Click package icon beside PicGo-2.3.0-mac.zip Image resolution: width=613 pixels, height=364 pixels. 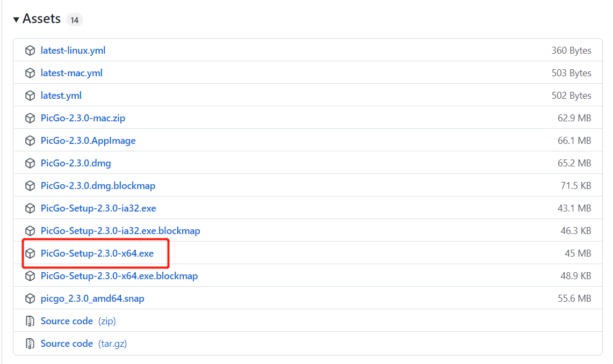coord(30,118)
